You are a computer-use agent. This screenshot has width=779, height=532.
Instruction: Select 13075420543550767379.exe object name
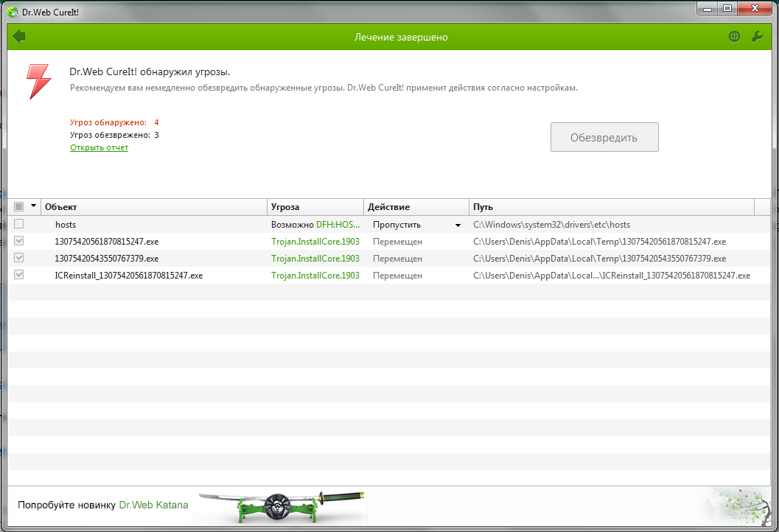pos(107,259)
